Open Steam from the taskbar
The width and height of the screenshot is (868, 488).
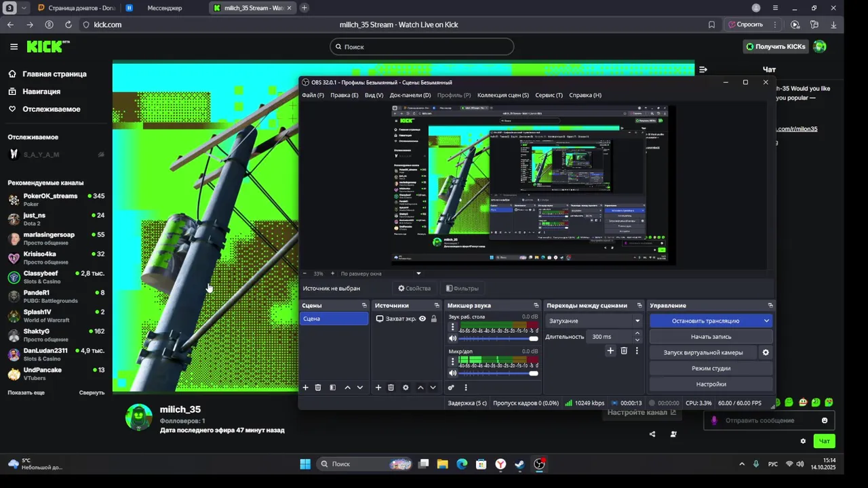coord(519,464)
